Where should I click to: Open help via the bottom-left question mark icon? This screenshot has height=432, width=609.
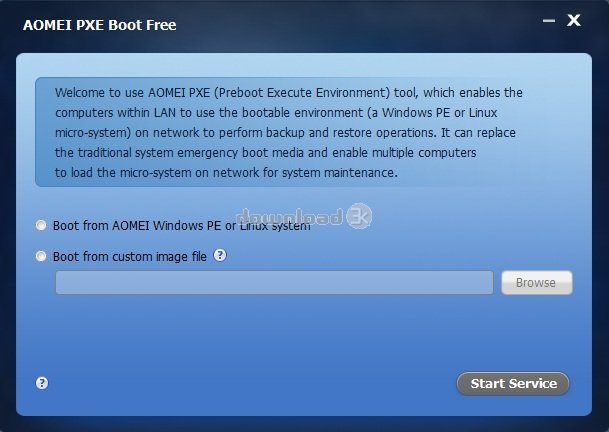42,383
